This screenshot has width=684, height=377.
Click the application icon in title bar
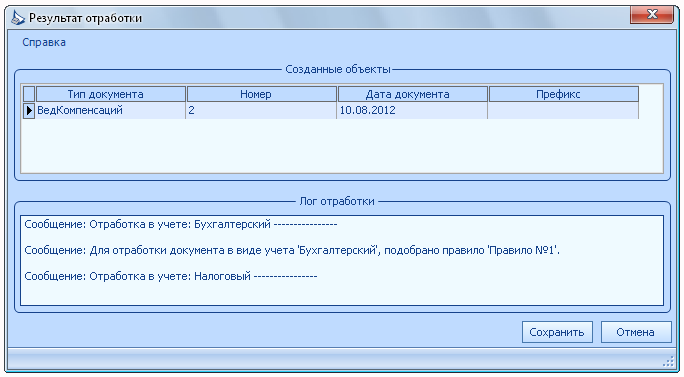(17, 18)
